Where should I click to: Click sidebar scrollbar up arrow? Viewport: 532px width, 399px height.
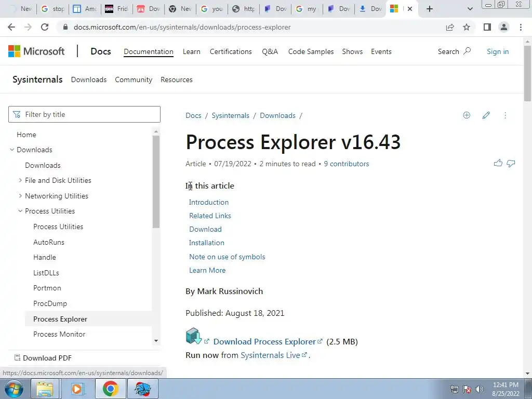click(x=156, y=131)
